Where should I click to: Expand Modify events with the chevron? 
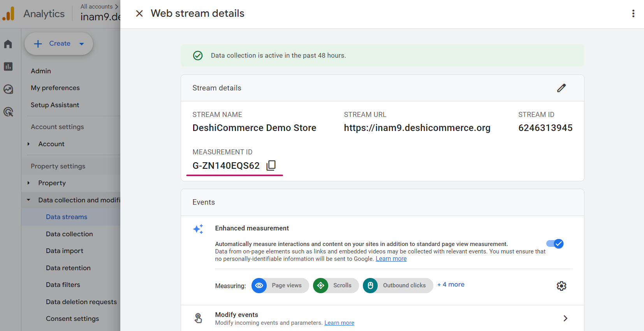tap(565, 319)
